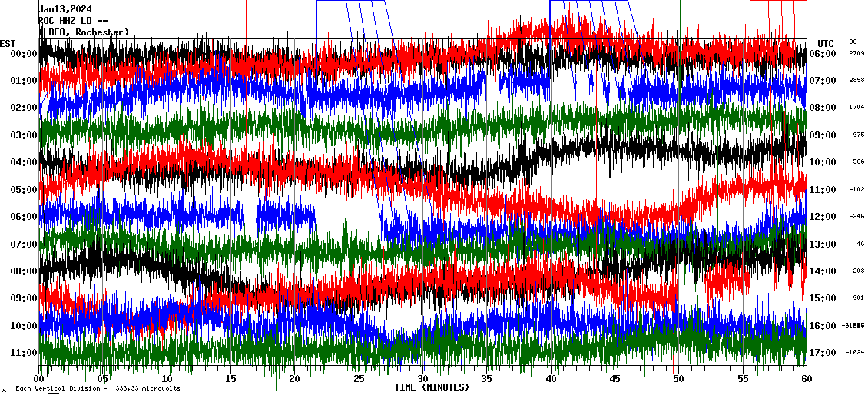
Task: Click the DC offset value 975
Action: click(x=858, y=135)
